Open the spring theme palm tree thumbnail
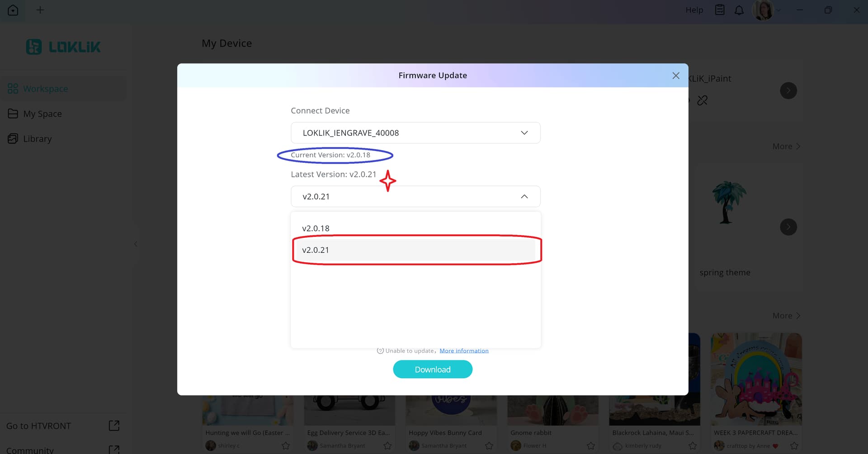Screen dimensions: 868x454 tap(728, 203)
